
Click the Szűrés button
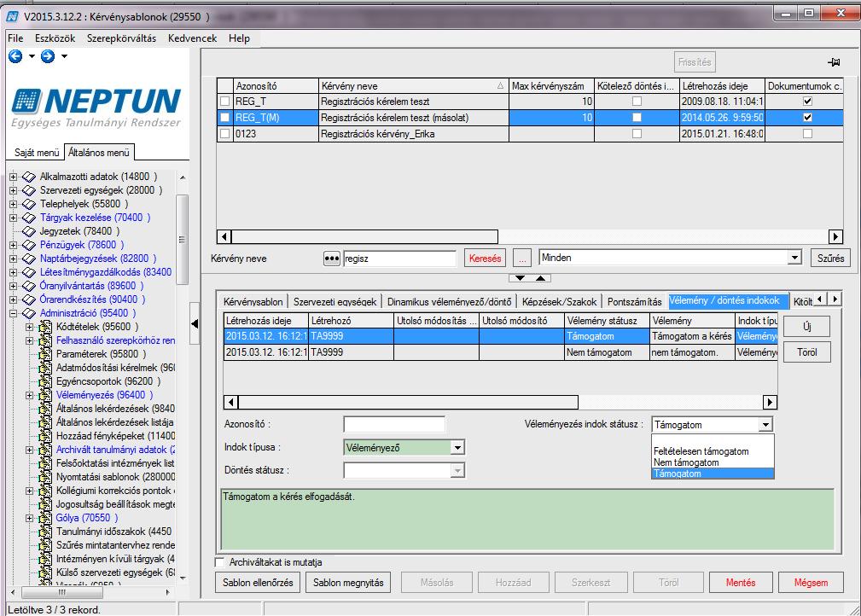(x=830, y=258)
